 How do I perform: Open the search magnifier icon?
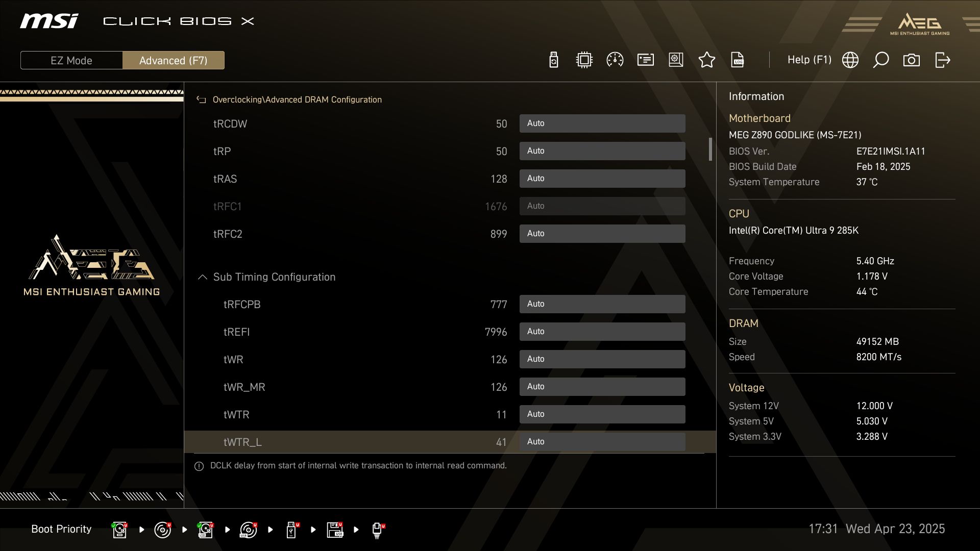click(880, 60)
